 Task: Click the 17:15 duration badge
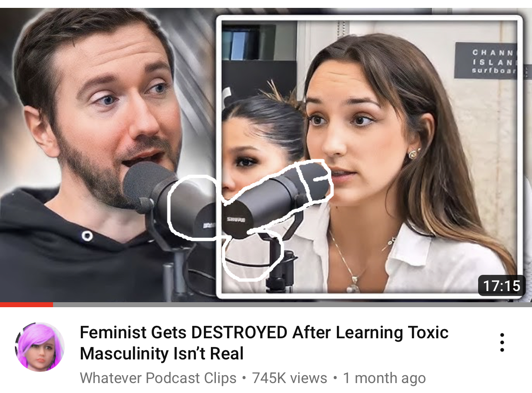point(501,286)
